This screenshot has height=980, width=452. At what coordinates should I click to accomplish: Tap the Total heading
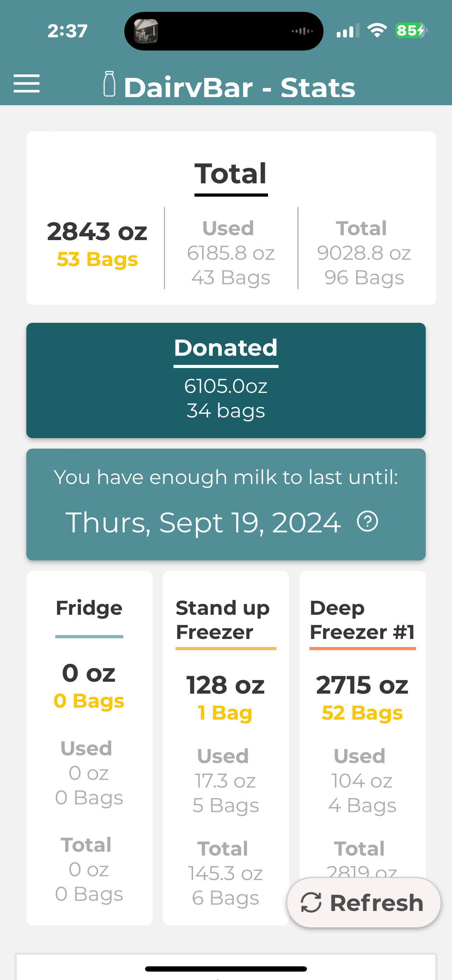point(231,174)
